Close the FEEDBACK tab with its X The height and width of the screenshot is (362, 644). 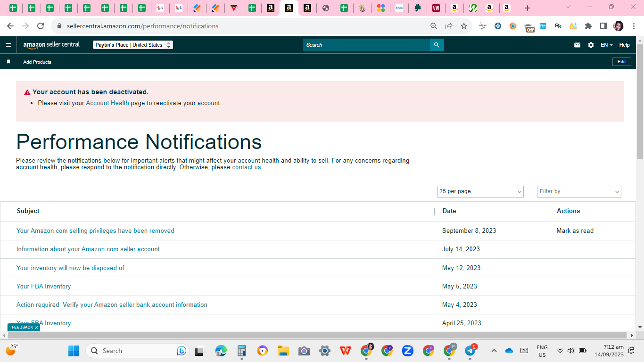pyautogui.click(x=36, y=328)
